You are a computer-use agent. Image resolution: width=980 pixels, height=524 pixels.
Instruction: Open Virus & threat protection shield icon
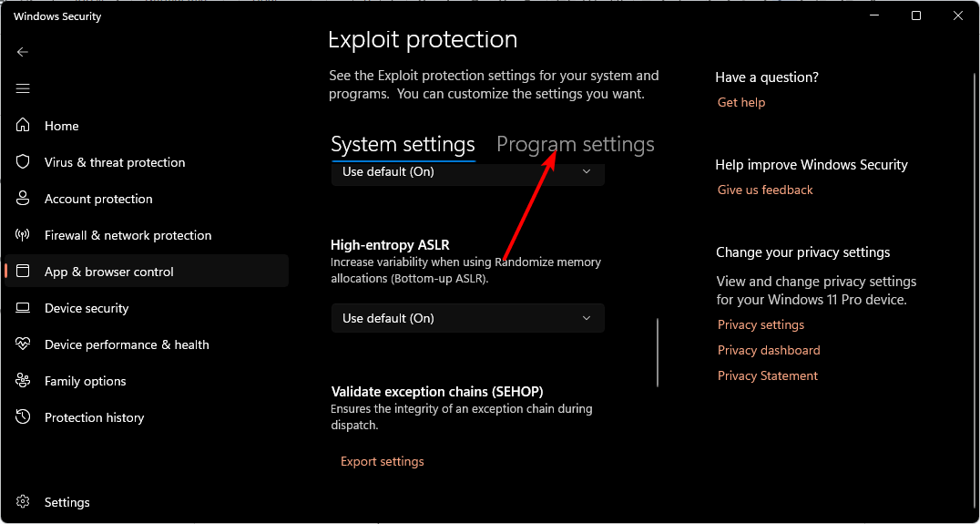[x=24, y=162]
